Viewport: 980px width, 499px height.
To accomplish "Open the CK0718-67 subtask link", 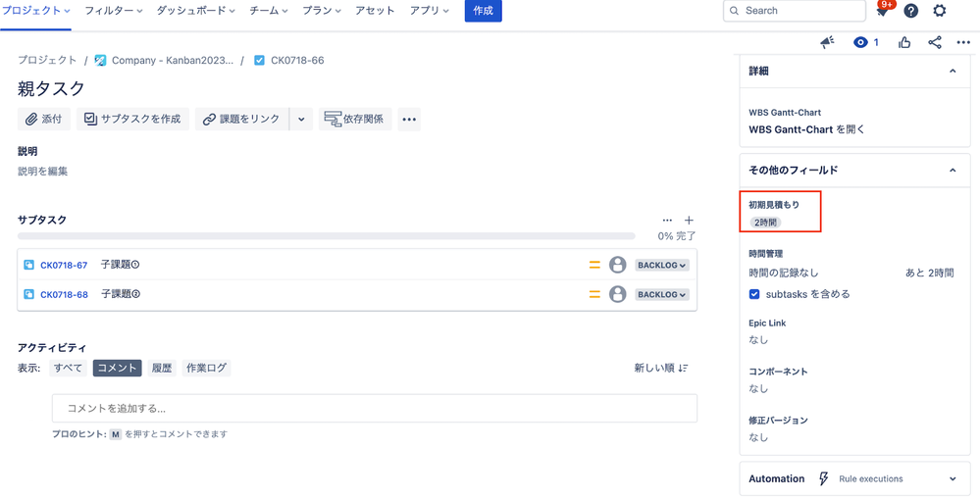I will (64, 265).
